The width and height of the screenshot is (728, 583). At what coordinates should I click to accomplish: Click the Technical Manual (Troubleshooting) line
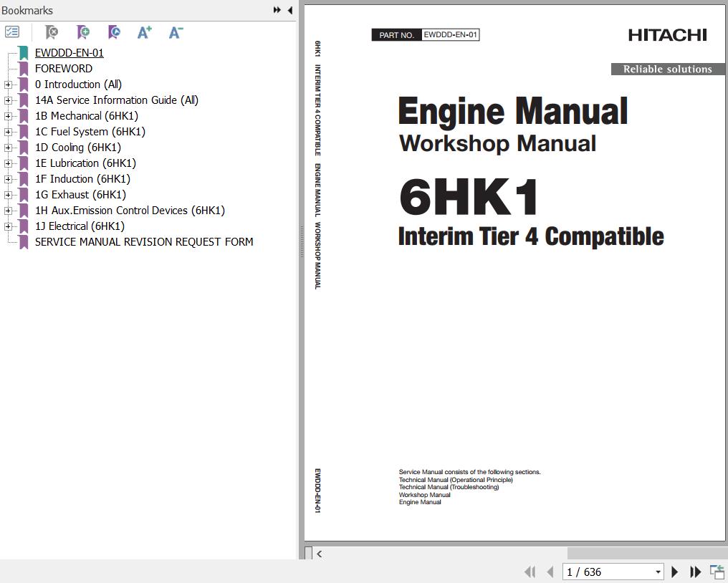(449, 487)
